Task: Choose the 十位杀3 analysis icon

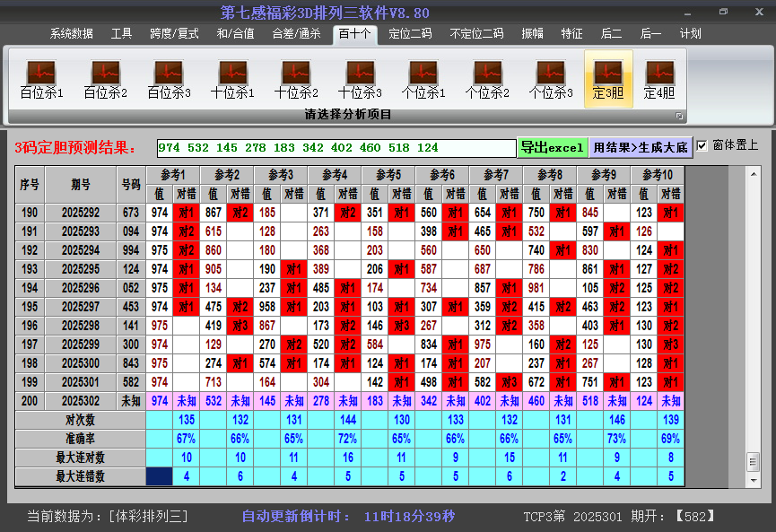Action: (360, 79)
